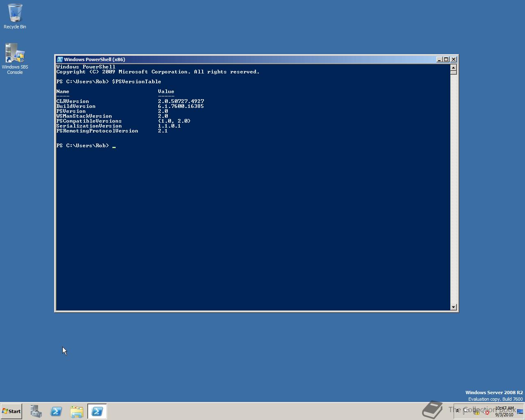
Task: Click the Name column header
Action: click(63, 91)
